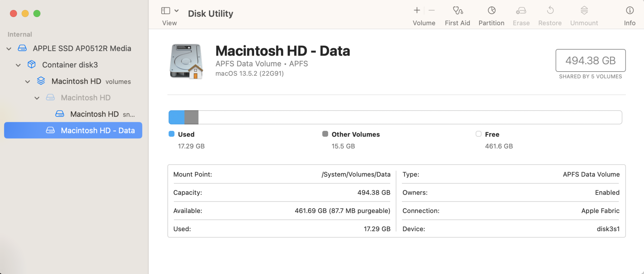Click the Volume toolbar label
Screen dimensions: 644x274
point(424,23)
